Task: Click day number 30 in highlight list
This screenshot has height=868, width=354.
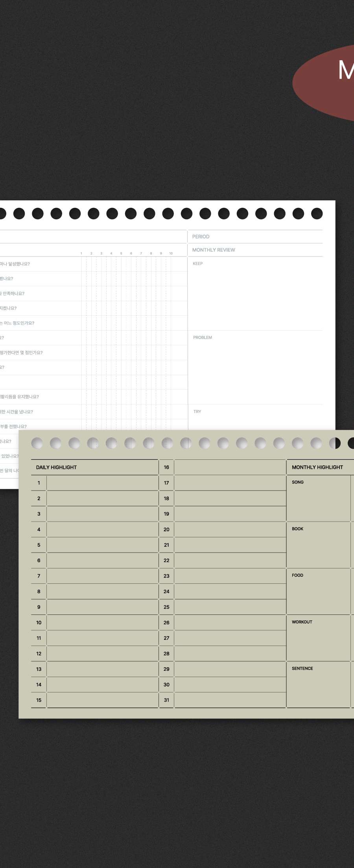Action: pos(166,685)
